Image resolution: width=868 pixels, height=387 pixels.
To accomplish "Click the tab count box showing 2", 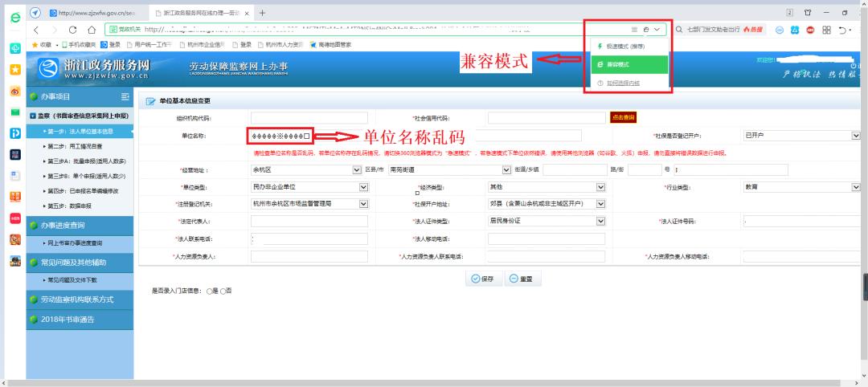I will tap(789, 12).
